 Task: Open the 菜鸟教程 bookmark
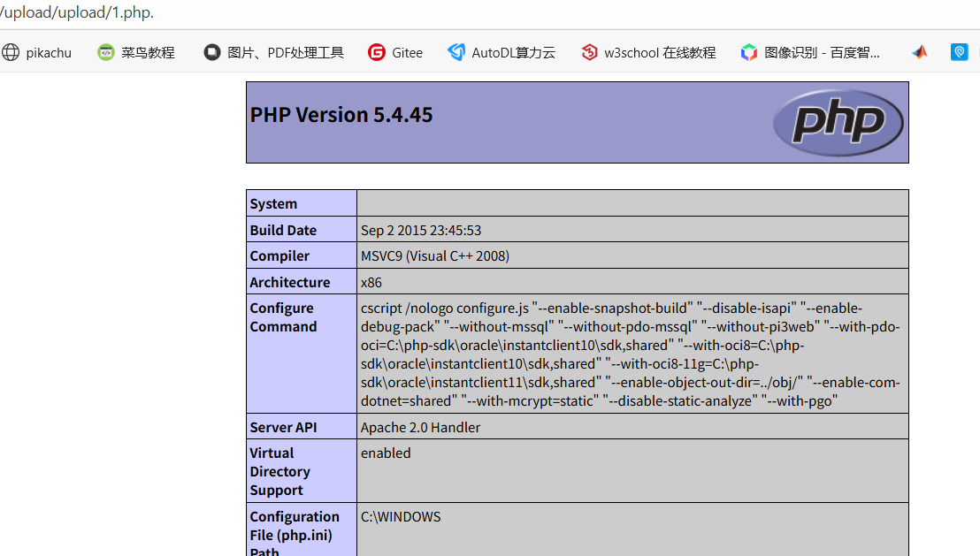[136, 52]
